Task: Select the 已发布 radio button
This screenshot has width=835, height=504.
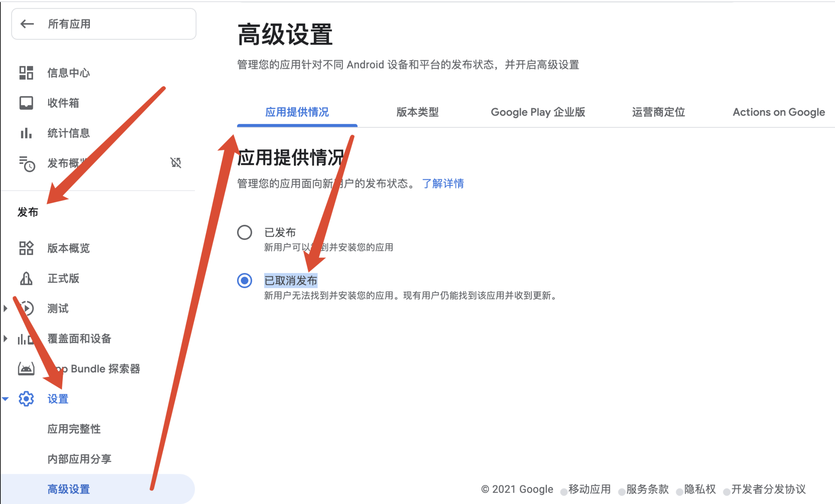Action: click(244, 232)
